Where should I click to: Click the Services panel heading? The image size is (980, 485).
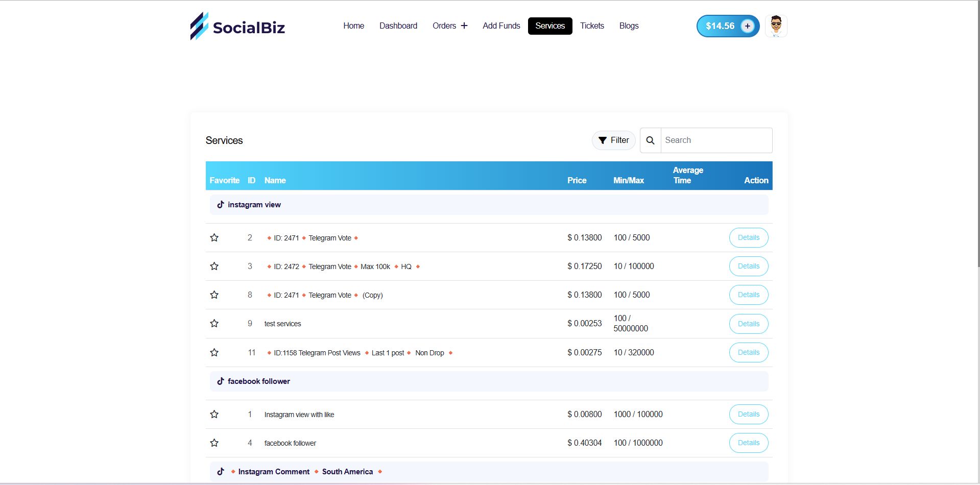coord(224,140)
